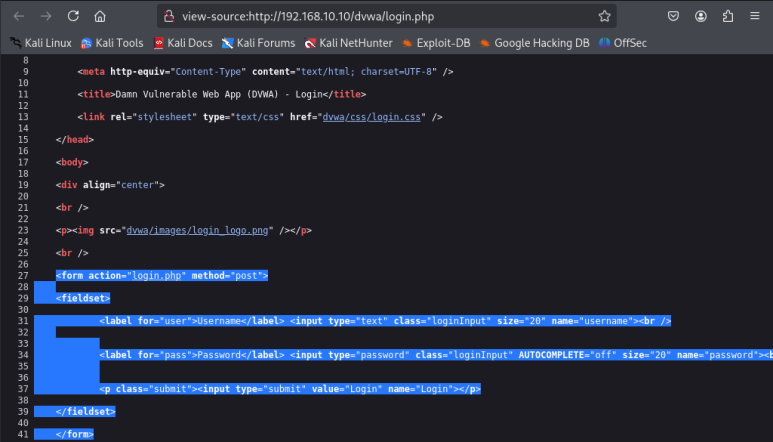Click the view-source URL in the address bar
The width and height of the screenshot is (773, 442).
click(x=308, y=16)
